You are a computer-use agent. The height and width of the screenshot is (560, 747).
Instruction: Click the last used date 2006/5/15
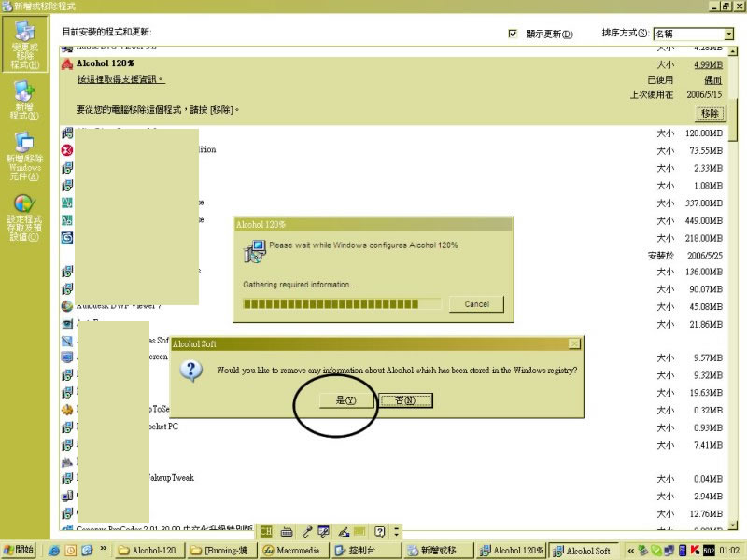click(x=705, y=95)
